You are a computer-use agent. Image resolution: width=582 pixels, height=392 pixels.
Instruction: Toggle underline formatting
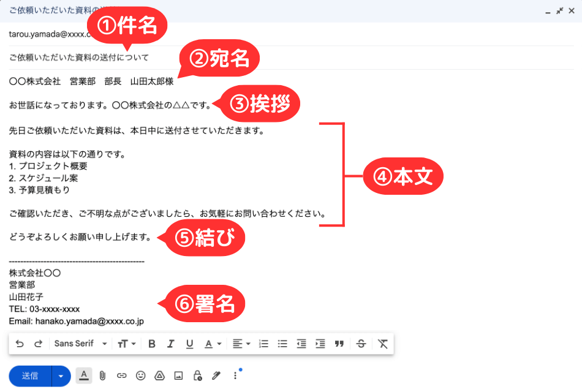(190, 344)
